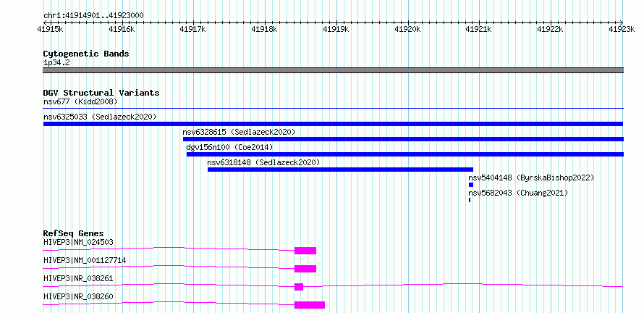This screenshot has width=644, height=313.
Task: Click the small nsv5404148 blue variant block
Action: (x=471, y=185)
